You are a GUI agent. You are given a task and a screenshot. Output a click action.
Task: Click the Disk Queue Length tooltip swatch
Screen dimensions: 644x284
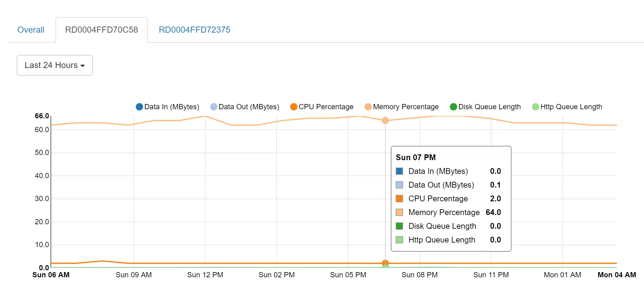(x=399, y=226)
